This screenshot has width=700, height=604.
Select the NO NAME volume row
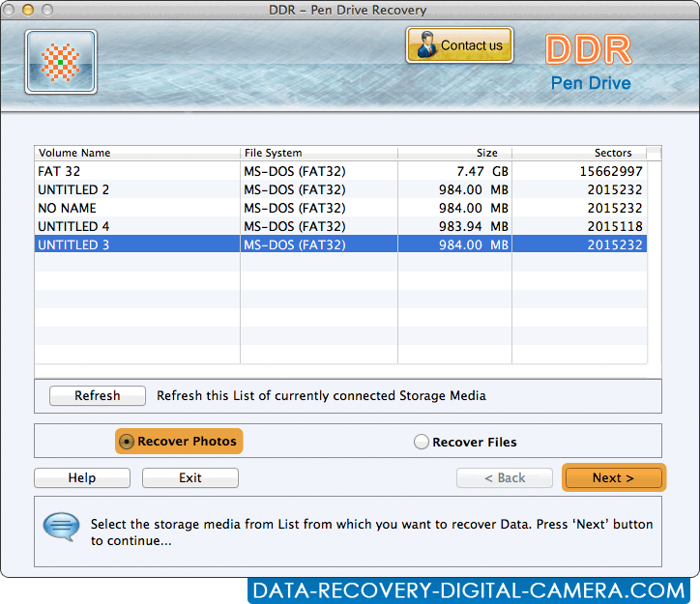click(340, 208)
